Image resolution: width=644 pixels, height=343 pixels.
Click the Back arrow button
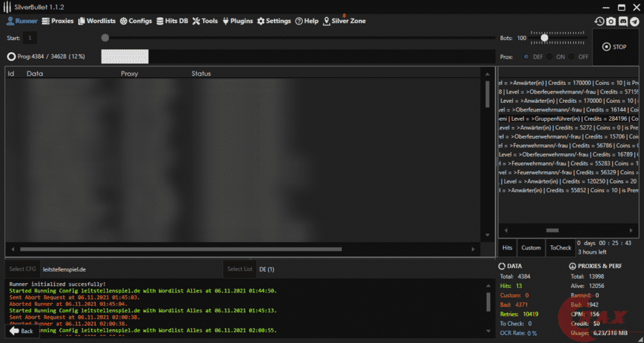pyautogui.click(x=21, y=331)
